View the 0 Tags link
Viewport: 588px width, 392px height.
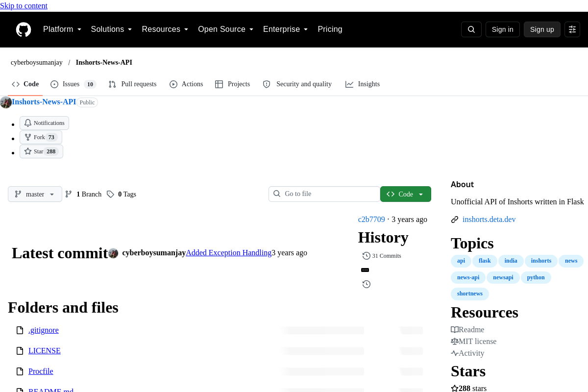[122, 194]
